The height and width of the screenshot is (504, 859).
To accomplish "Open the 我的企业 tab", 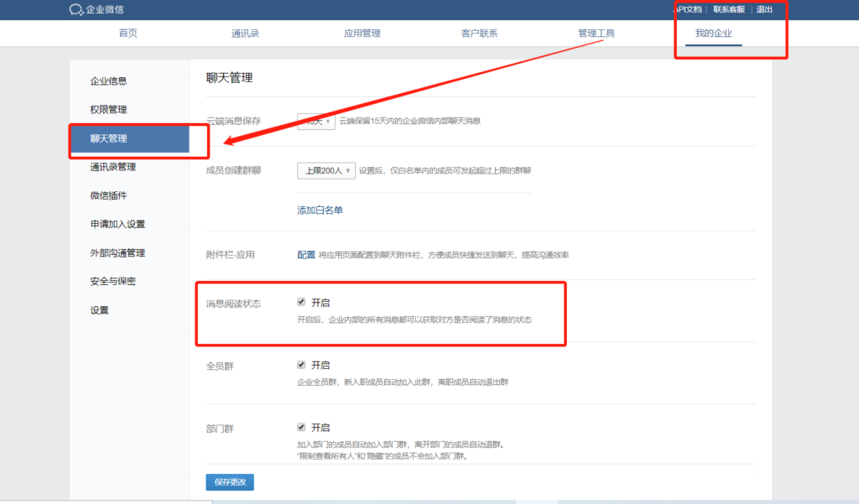I will 713,34.
